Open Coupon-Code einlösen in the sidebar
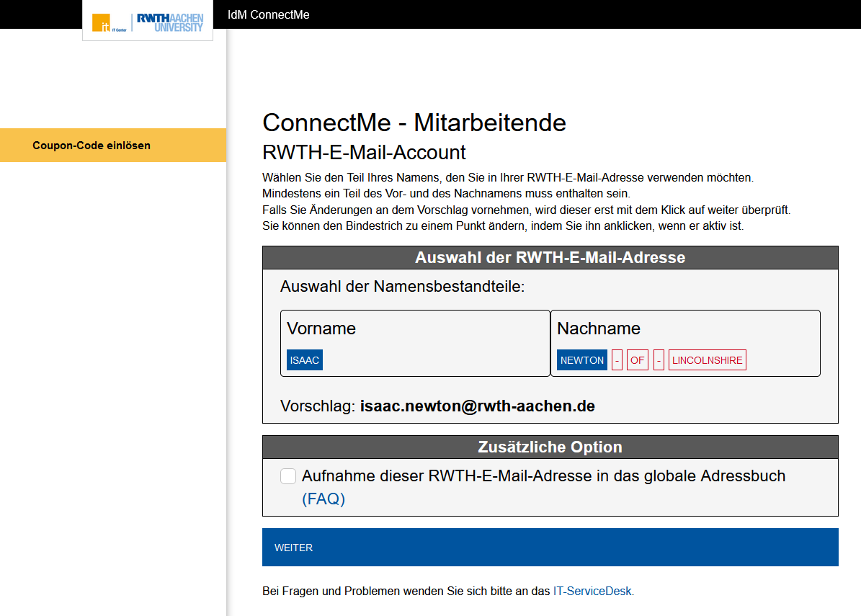The width and height of the screenshot is (861, 616). [92, 146]
